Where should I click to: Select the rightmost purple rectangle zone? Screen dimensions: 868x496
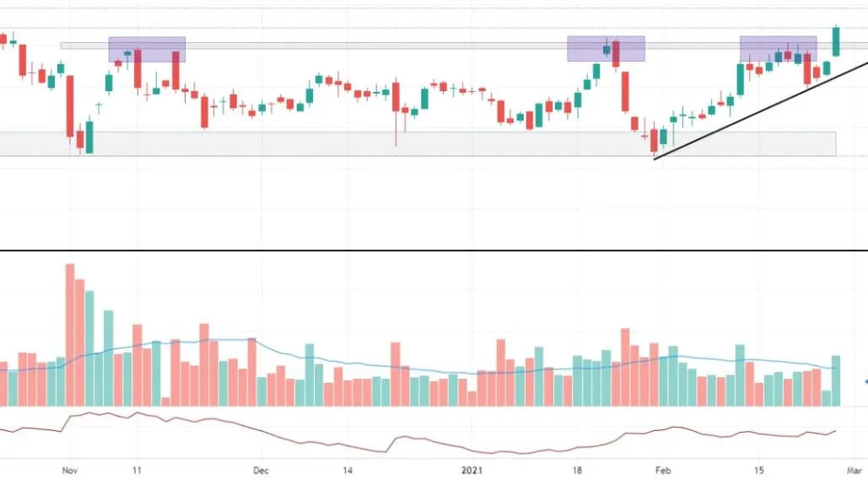(778, 48)
